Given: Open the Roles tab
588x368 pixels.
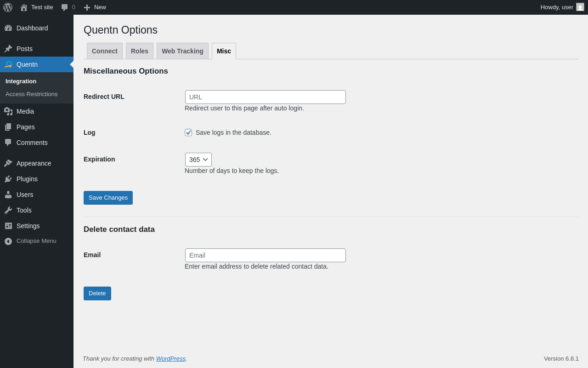Looking at the screenshot, I should pos(140,51).
